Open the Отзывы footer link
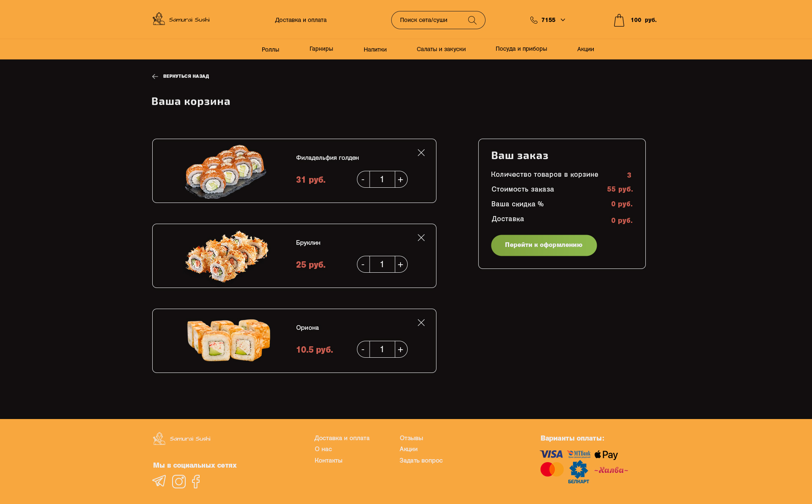The height and width of the screenshot is (504, 812). (411, 438)
